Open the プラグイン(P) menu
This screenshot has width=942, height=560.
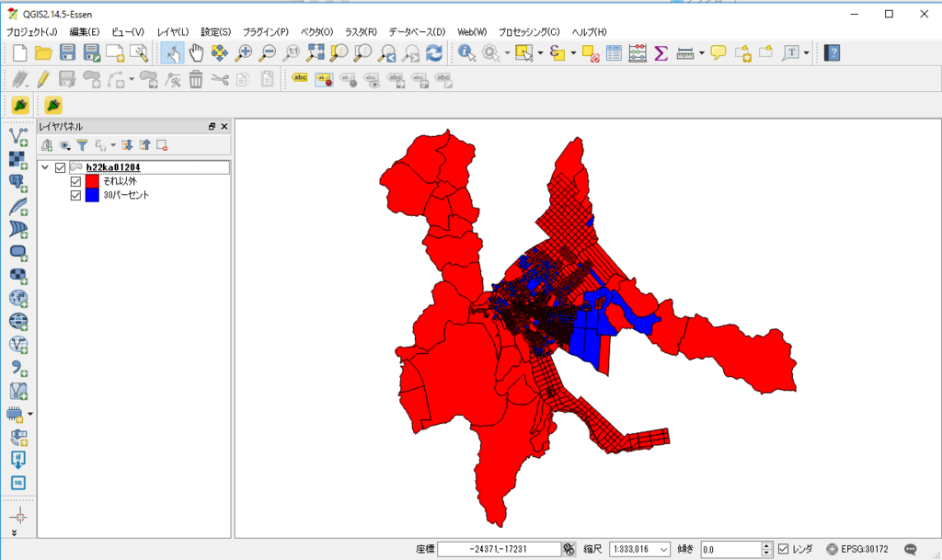coord(266,32)
